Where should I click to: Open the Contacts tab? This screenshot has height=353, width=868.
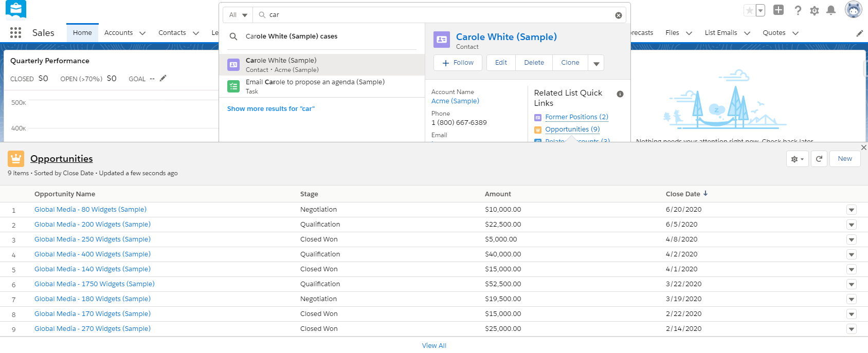pyautogui.click(x=172, y=33)
